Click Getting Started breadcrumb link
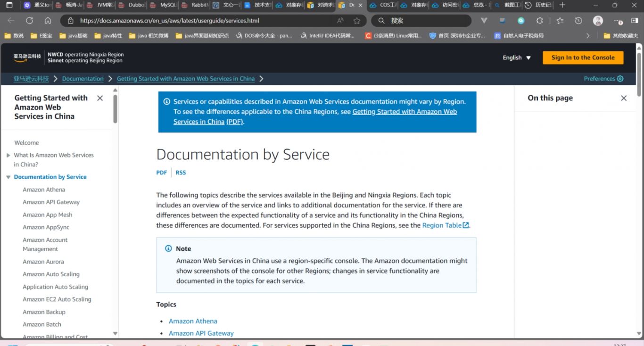 pyautogui.click(x=186, y=79)
